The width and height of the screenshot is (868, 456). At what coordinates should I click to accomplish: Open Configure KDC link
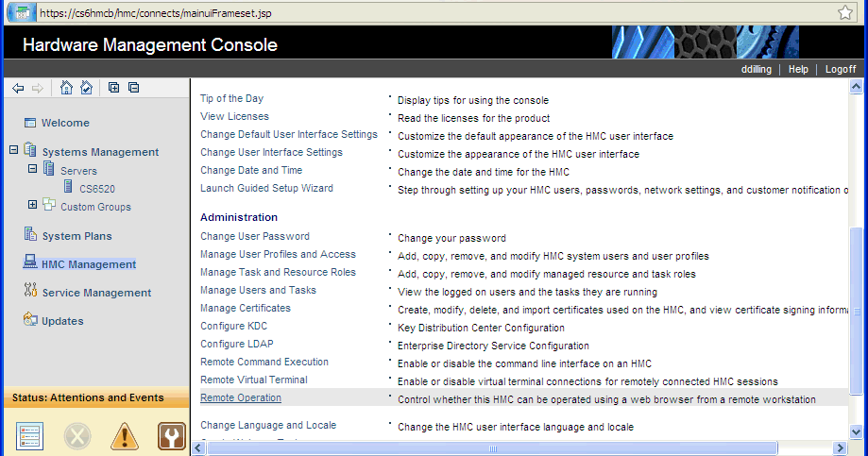point(233,326)
